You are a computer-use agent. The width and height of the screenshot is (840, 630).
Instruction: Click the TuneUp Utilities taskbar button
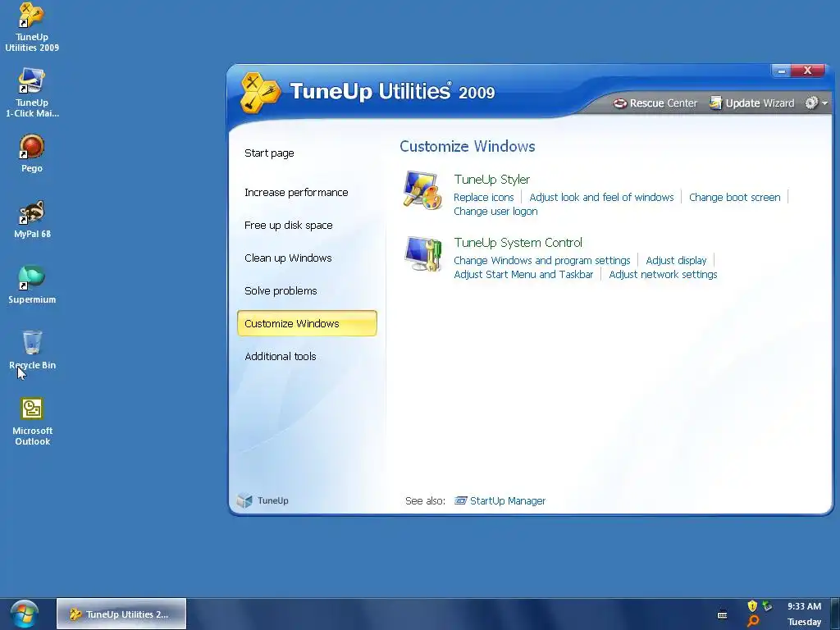click(x=121, y=614)
